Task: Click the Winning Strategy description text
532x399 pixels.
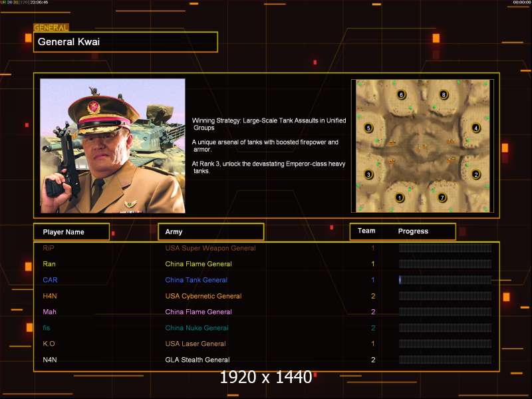Action: pos(269,124)
